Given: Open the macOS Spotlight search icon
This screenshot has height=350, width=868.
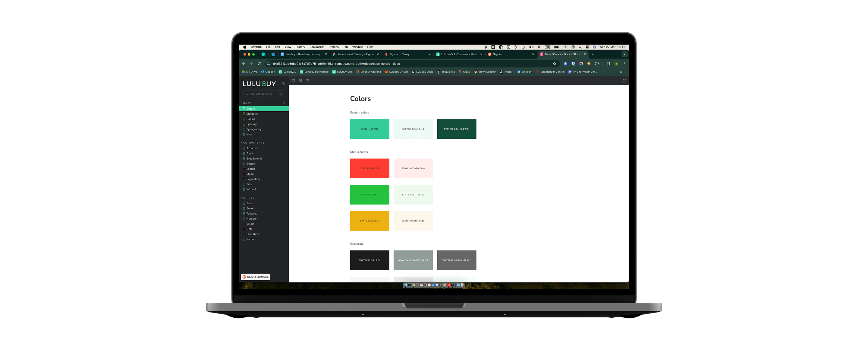Looking at the screenshot, I should tap(580, 47).
